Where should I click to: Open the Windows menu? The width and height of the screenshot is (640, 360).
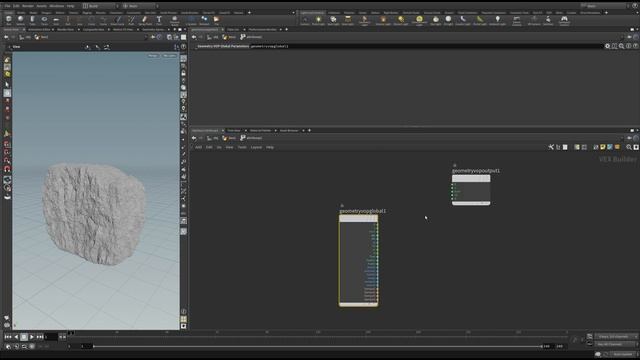coord(56,6)
